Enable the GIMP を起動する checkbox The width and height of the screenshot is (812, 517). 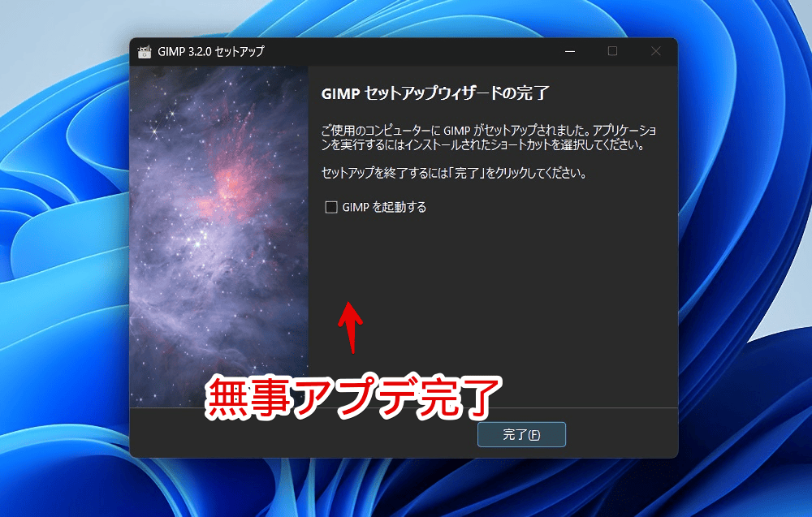pyautogui.click(x=331, y=207)
